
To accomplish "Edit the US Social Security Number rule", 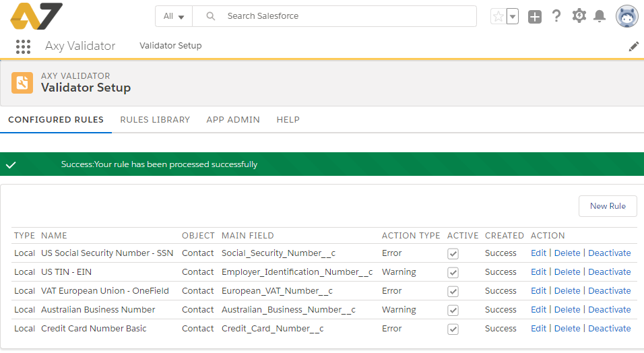I will (x=538, y=253).
